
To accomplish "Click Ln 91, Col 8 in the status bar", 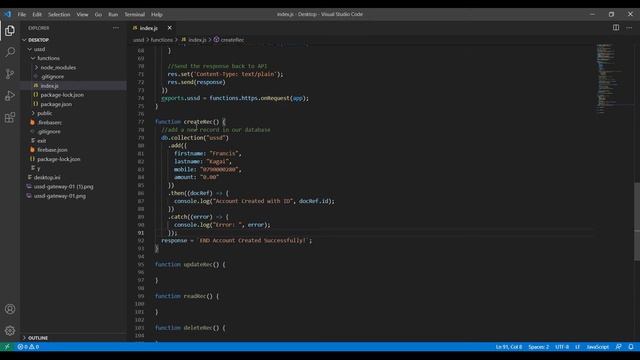I will 509,347.
